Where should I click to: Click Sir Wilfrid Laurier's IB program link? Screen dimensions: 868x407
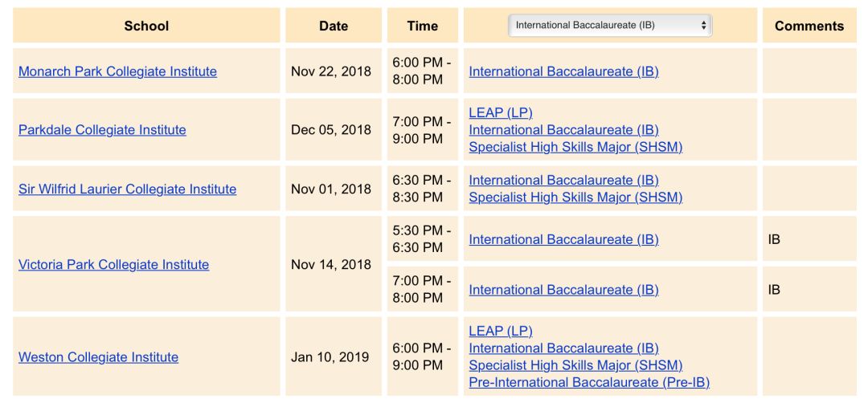pyautogui.click(x=563, y=181)
